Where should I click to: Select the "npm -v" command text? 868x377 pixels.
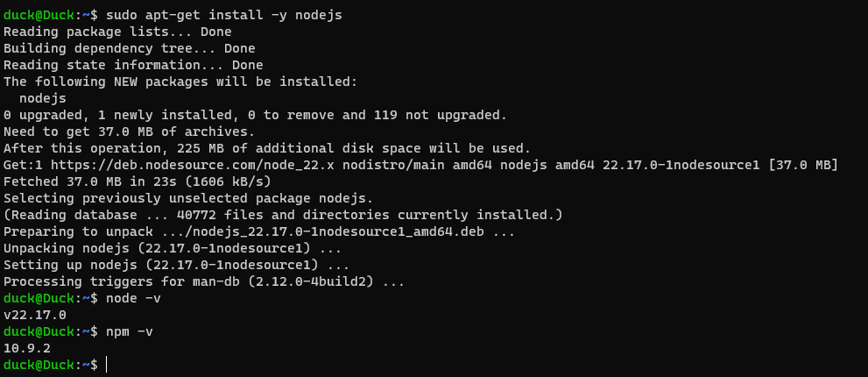tap(129, 331)
